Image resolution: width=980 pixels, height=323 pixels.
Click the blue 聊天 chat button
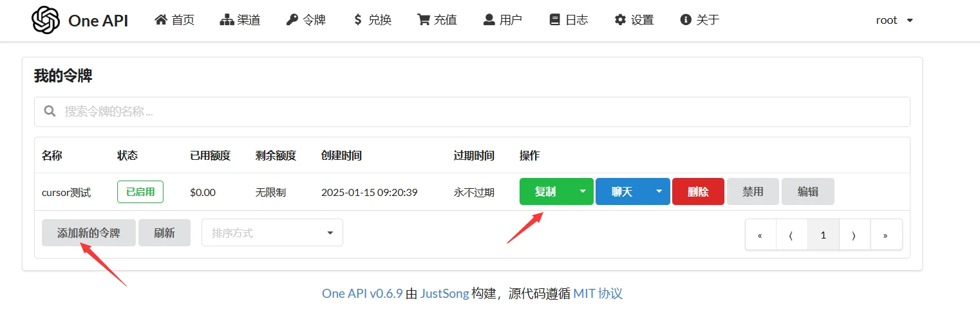pos(622,191)
